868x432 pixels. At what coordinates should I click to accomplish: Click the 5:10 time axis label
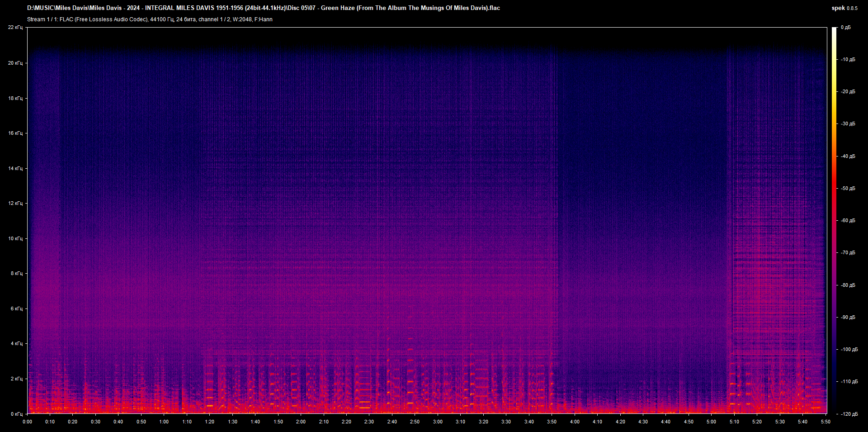click(734, 422)
